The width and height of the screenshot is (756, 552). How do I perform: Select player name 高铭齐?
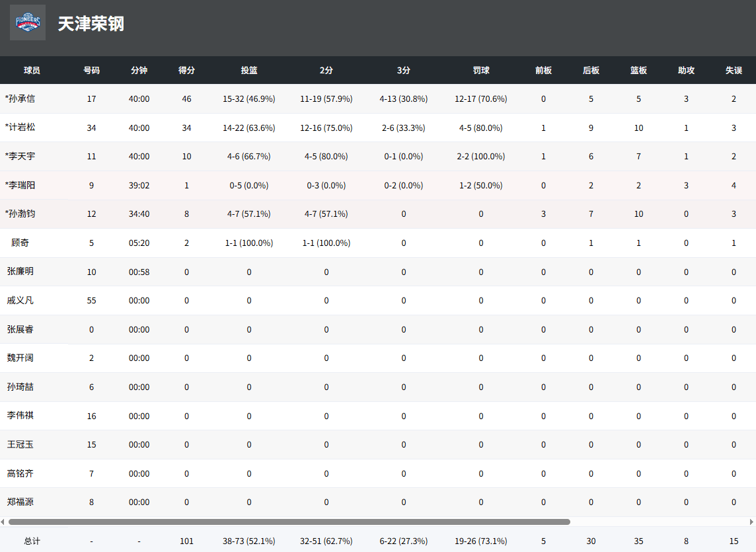pos(20,473)
